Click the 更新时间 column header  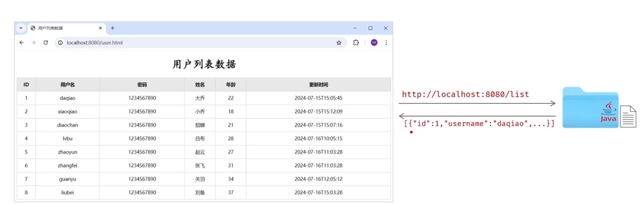click(x=318, y=85)
